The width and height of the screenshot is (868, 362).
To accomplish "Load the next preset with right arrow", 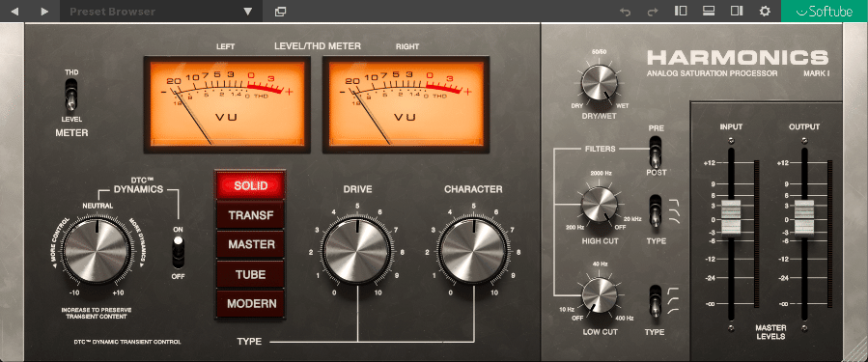I will (44, 11).
